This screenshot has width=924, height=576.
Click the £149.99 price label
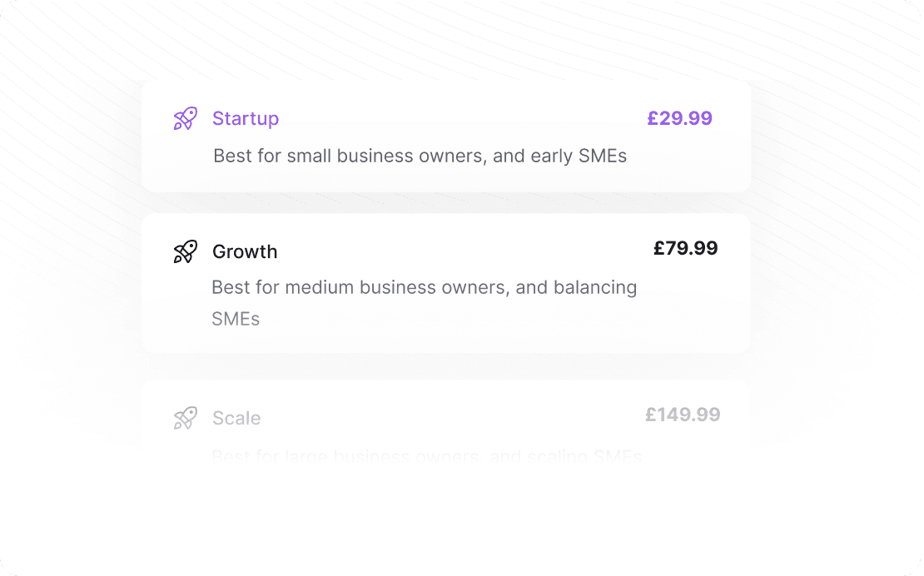[x=683, y=415]
